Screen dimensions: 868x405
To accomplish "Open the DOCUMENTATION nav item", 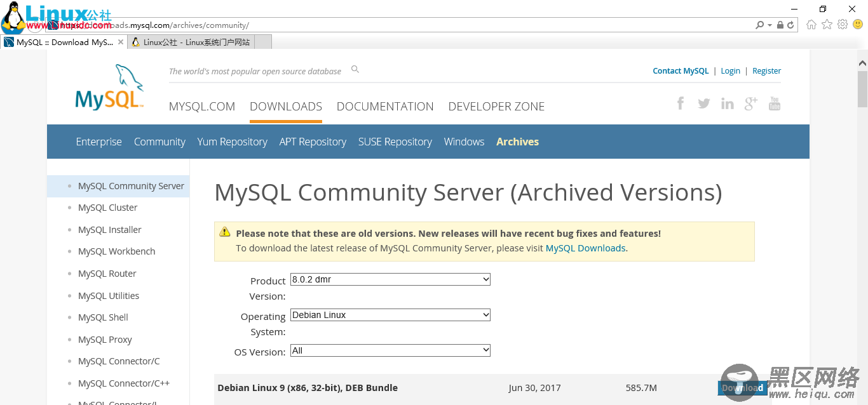I will [x=385, y=107].
